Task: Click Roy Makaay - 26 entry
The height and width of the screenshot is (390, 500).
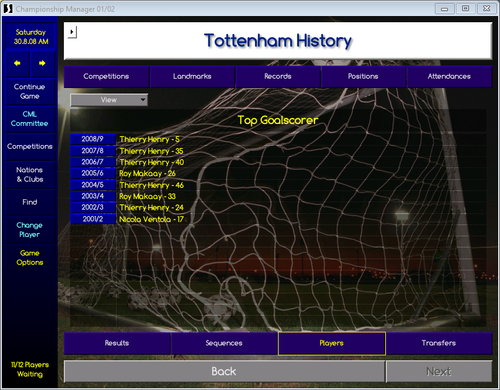Action: (x=147, y=174)
